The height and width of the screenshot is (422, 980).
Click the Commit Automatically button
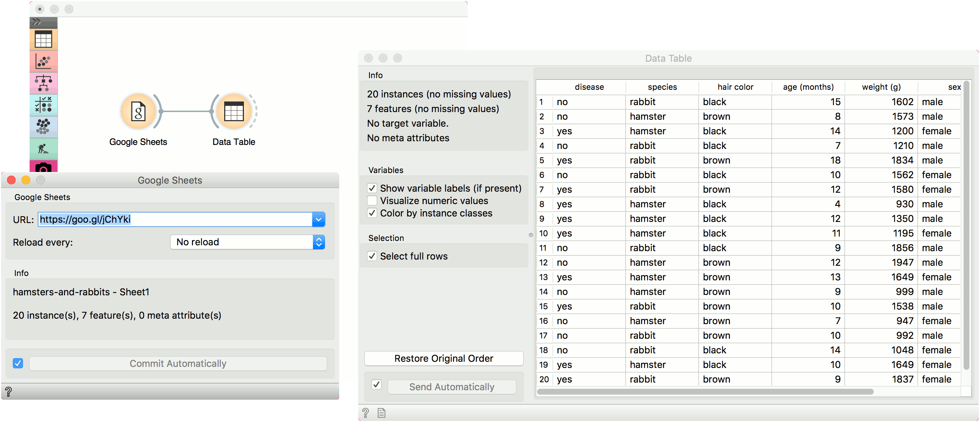(x=178, y=363)
